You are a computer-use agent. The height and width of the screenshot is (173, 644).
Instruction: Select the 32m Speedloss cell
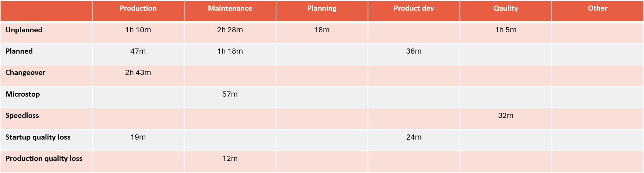pyautogui.click(x=506, y=116)
